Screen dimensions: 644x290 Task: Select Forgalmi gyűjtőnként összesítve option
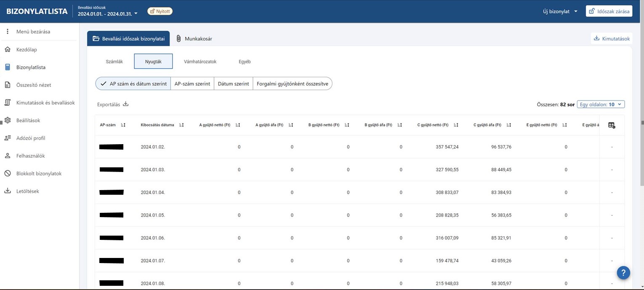coord(292,84)
